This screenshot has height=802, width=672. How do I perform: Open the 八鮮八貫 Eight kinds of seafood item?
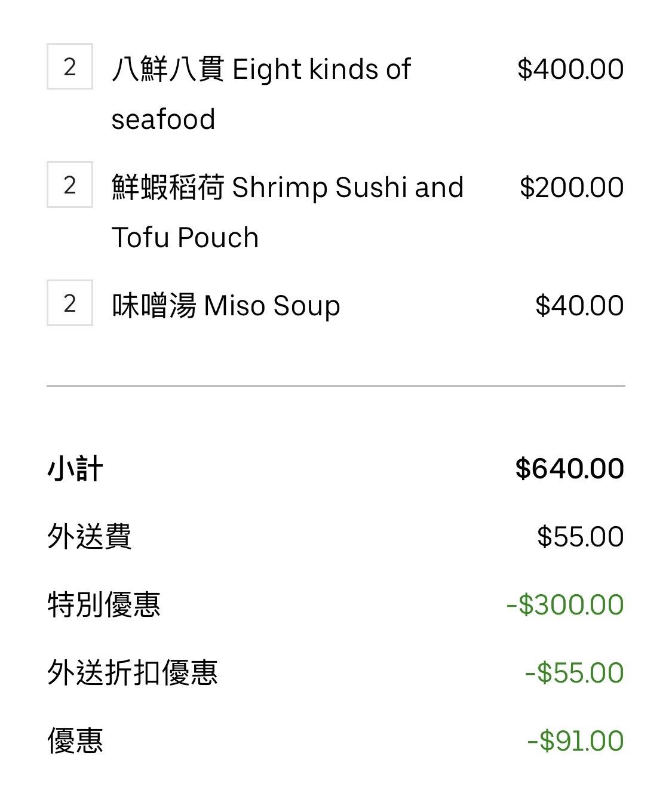tap(261, 94)
